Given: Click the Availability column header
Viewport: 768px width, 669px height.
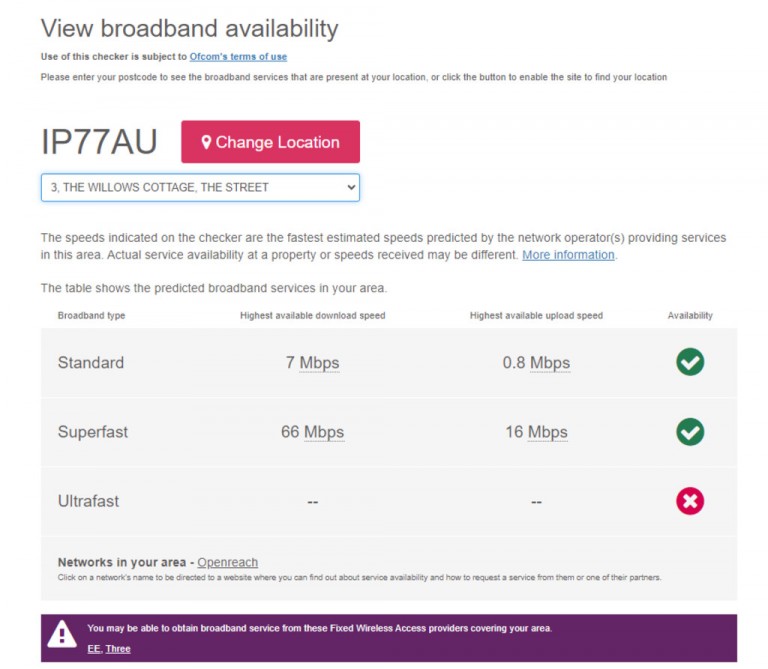Looking at the screenshot, I should click(690, 316).
